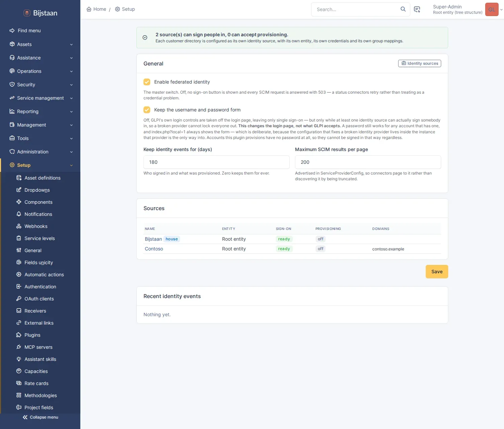The image size is (504, 429).
Task: Open the Super-Admin user dropdown
Action: (467, 9)
